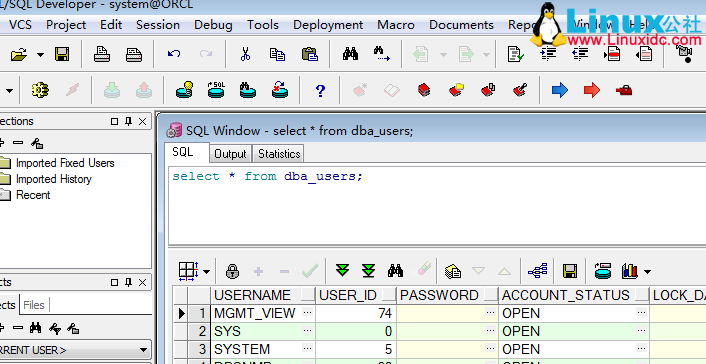Open the Tools menu
This screenshot has width=706, height=364.
pyautogui.click(x=262, y=24)
